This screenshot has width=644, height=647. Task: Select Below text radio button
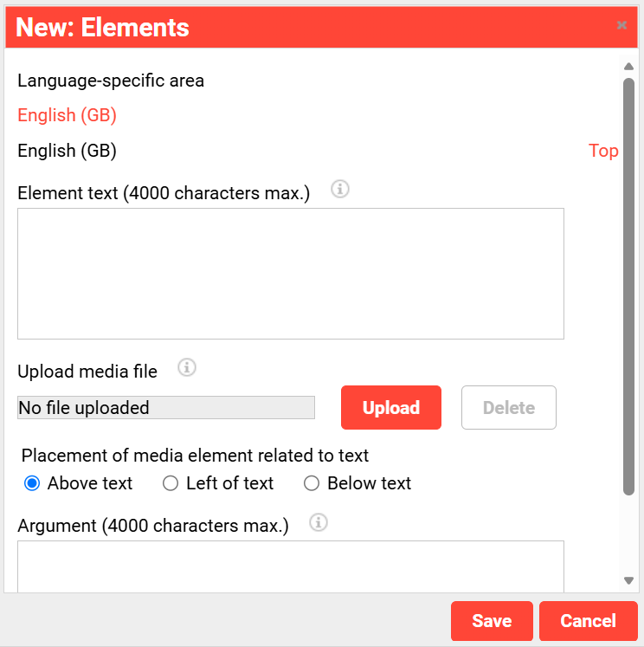click(312, 483)
